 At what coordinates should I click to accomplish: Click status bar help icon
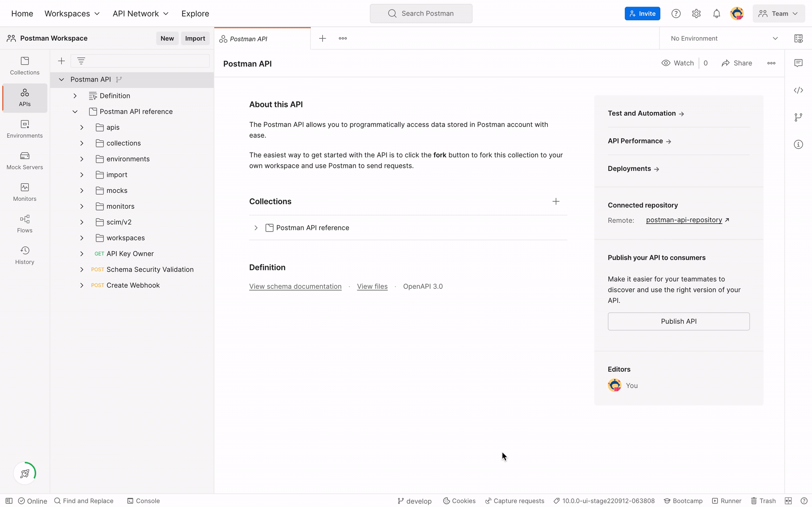(804, 501)
